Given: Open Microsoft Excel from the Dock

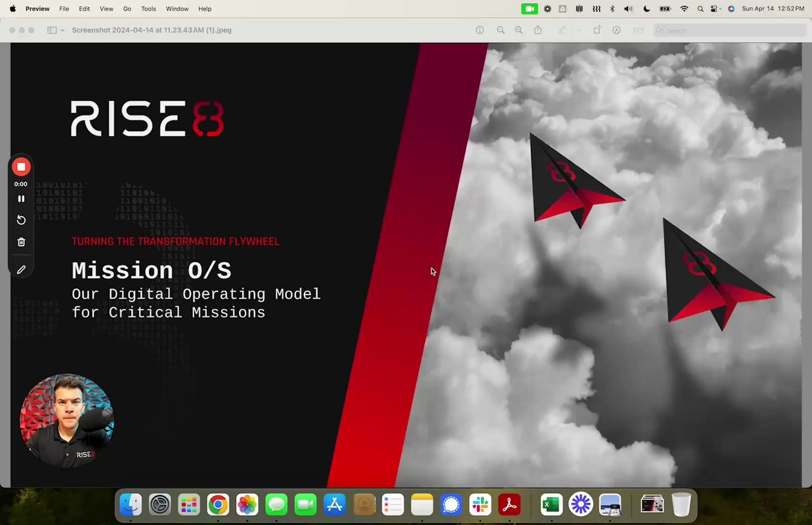Looking at the screenshot, I should pyautogui.click(x=551, y=505).
